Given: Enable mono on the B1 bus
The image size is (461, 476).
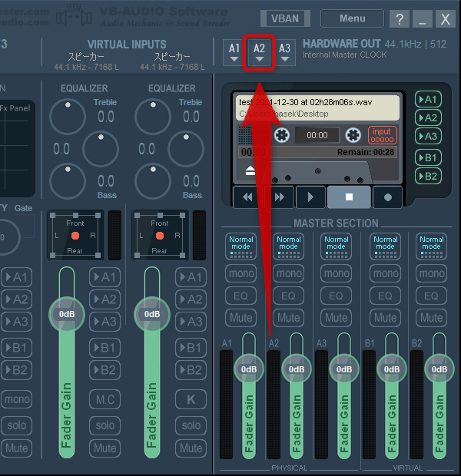Looking at the screenshot, I should point(386,273).
